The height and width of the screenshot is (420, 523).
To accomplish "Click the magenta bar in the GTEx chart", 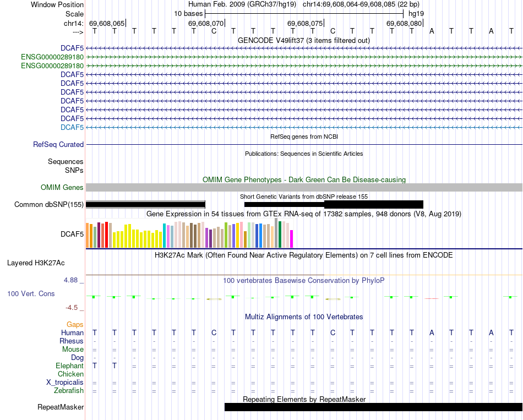I will point(291,239).
